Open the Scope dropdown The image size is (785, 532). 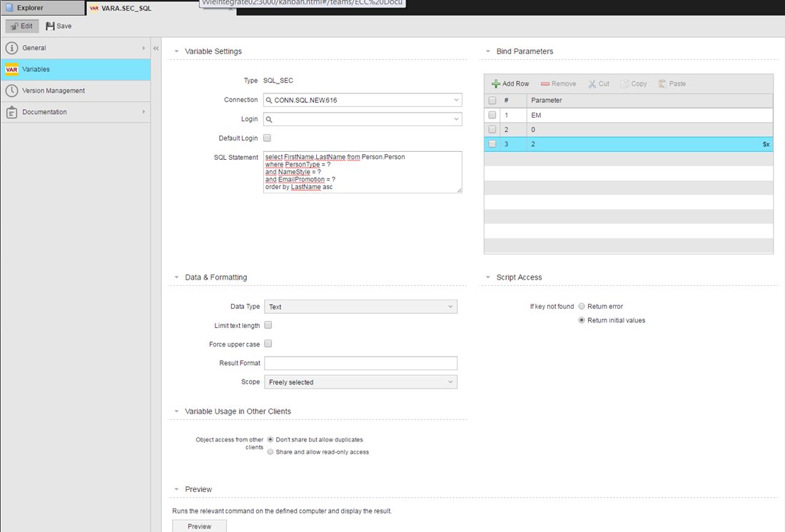click(360, 382)
